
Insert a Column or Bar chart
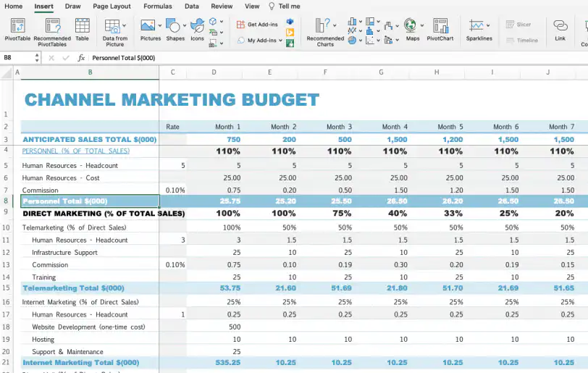352,22
